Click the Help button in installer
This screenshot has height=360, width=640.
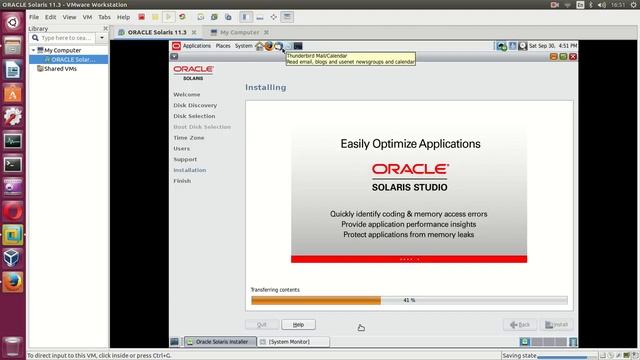pyautogui.click(x=298, y=324)
